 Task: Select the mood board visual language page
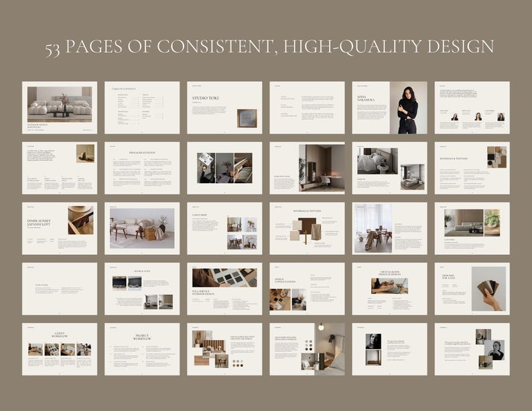tap(224, 349)
